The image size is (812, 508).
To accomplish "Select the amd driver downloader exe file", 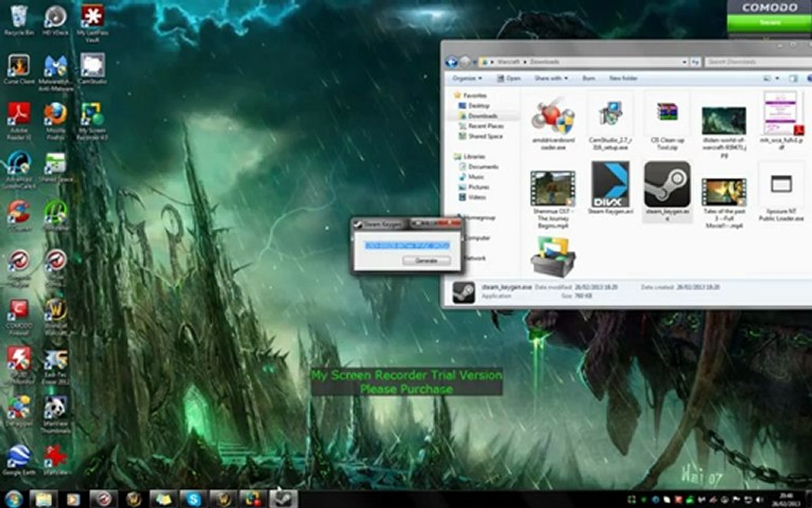I will [x=553, y=124].
